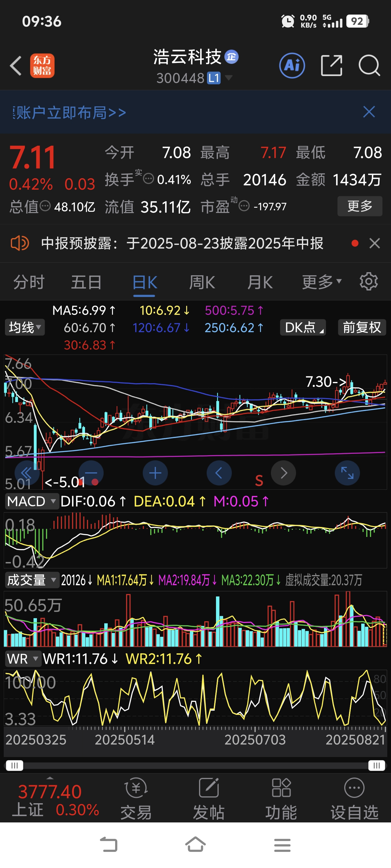Tap the red notification dot beside announcement
Image resolution: width=391 pixels, height=868 pixels.
[355, 243]
